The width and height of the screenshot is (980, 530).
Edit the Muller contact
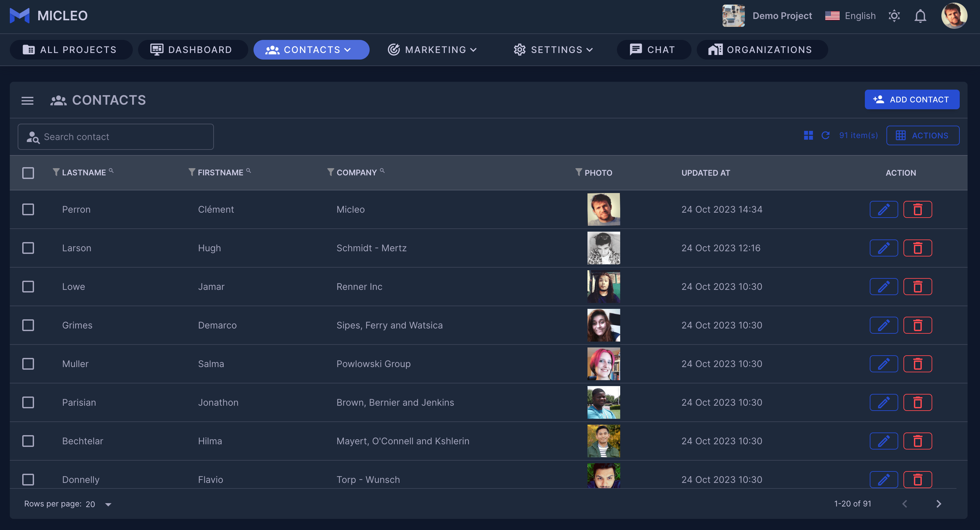pos(884,364)
